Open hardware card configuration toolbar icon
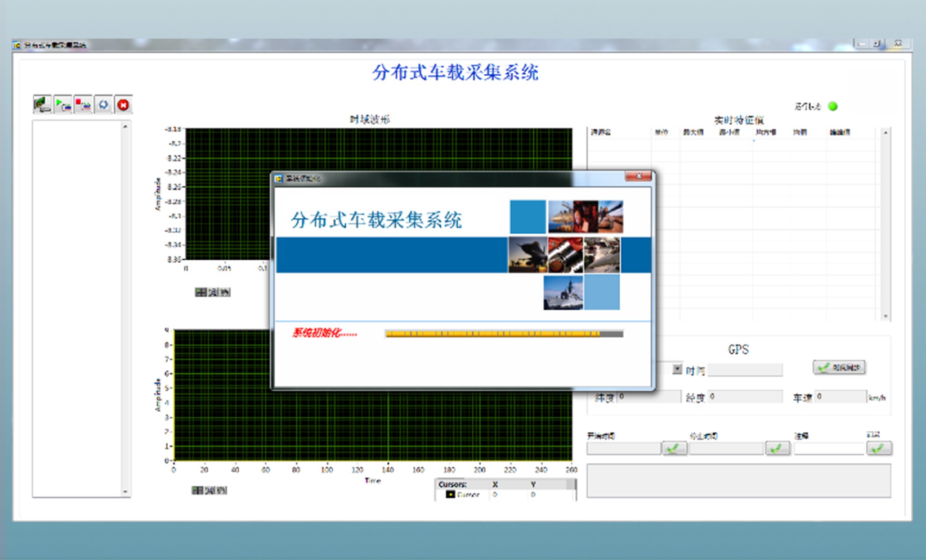This screenshot has height=560, width=926. (x=42, y=104)
